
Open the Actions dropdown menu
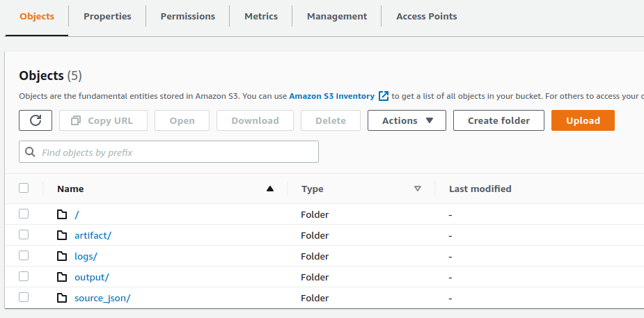point(407,120)
